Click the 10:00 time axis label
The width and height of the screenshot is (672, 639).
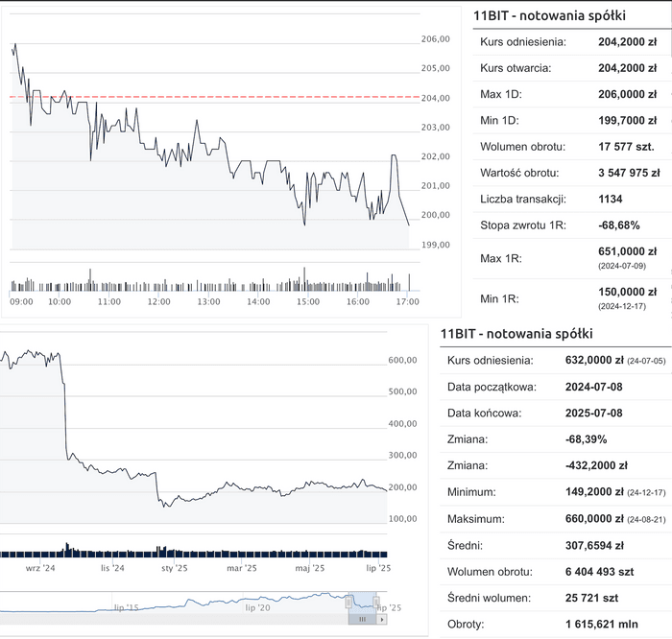click(x=60, y=302)
